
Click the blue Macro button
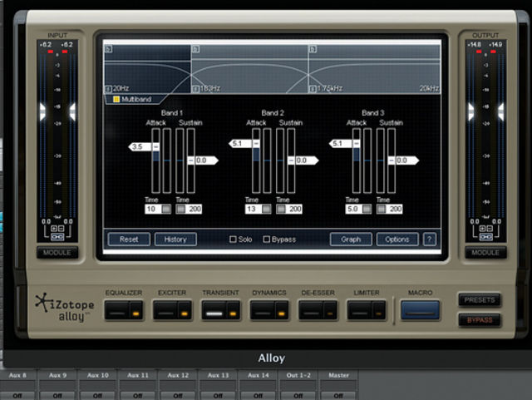(x=420, y=310)
